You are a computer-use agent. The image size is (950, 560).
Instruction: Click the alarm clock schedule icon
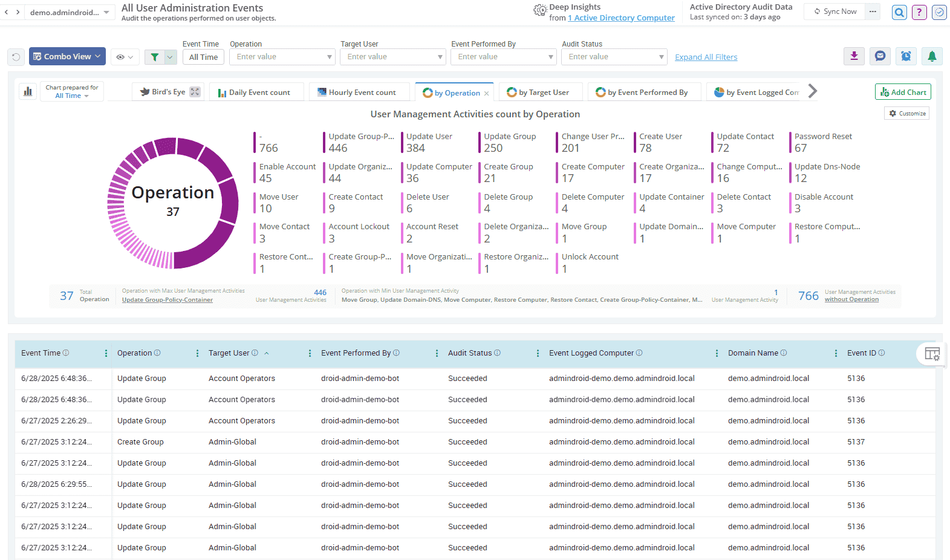tap(906, 56)
